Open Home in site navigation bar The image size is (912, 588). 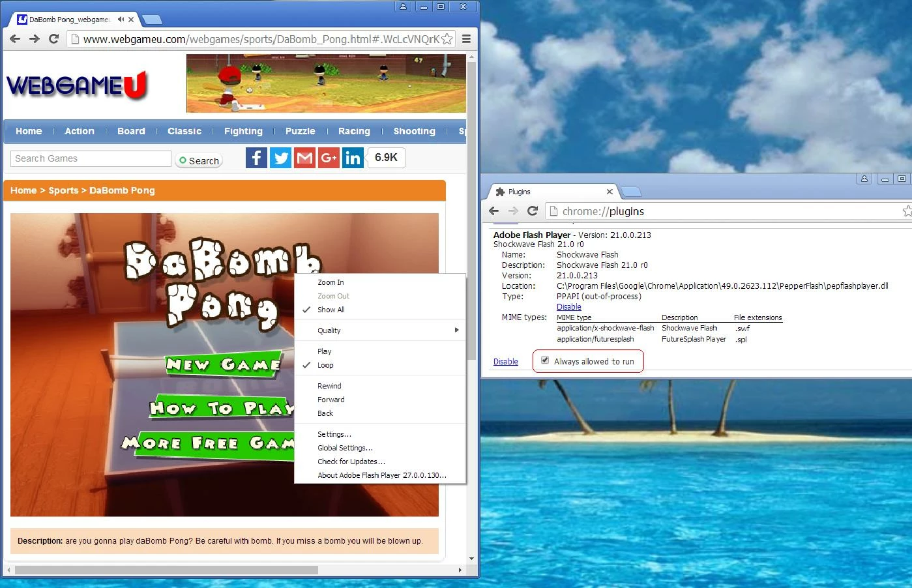29,131
